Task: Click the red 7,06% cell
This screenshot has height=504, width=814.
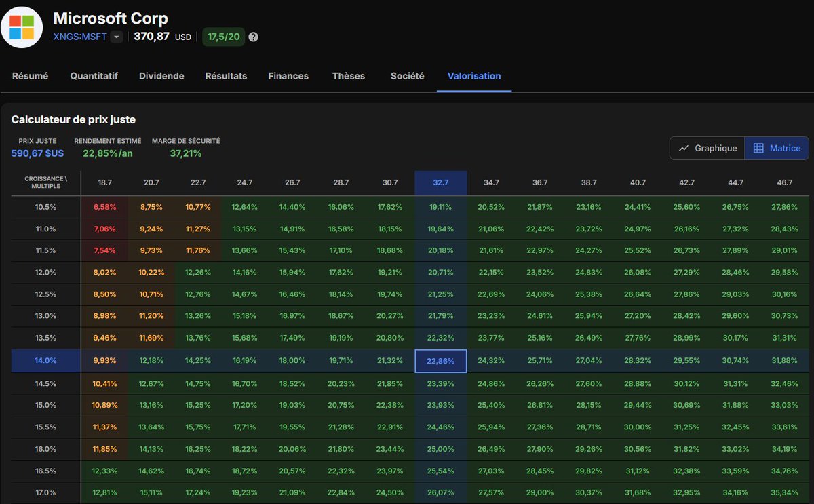Action: point(105,229)
